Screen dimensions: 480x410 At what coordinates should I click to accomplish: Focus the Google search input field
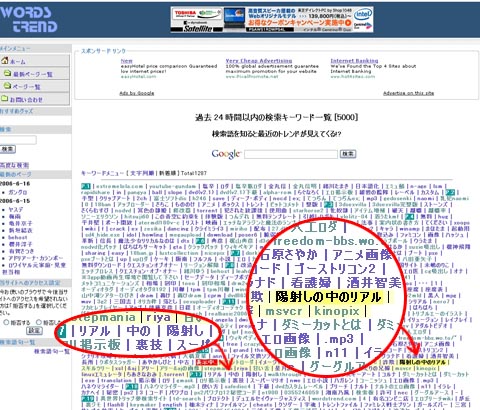pos(291,154)
